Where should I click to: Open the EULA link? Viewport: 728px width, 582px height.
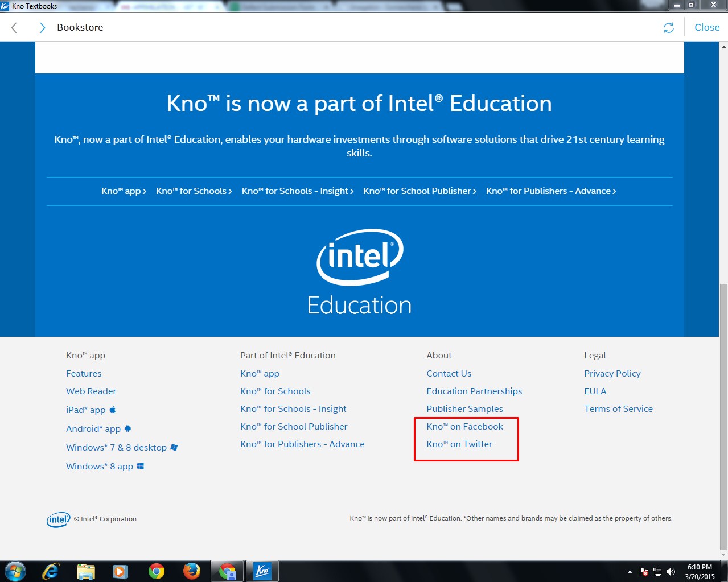click(595, 391)
